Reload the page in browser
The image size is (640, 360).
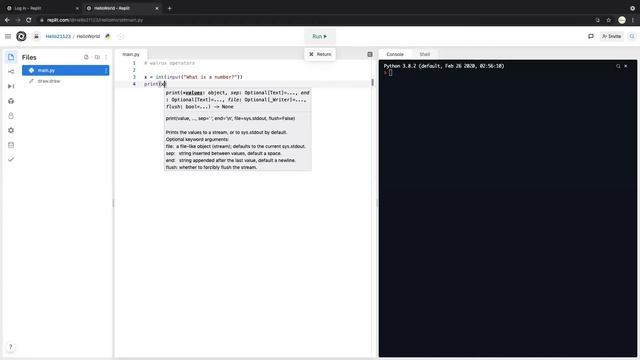(29, 20)
